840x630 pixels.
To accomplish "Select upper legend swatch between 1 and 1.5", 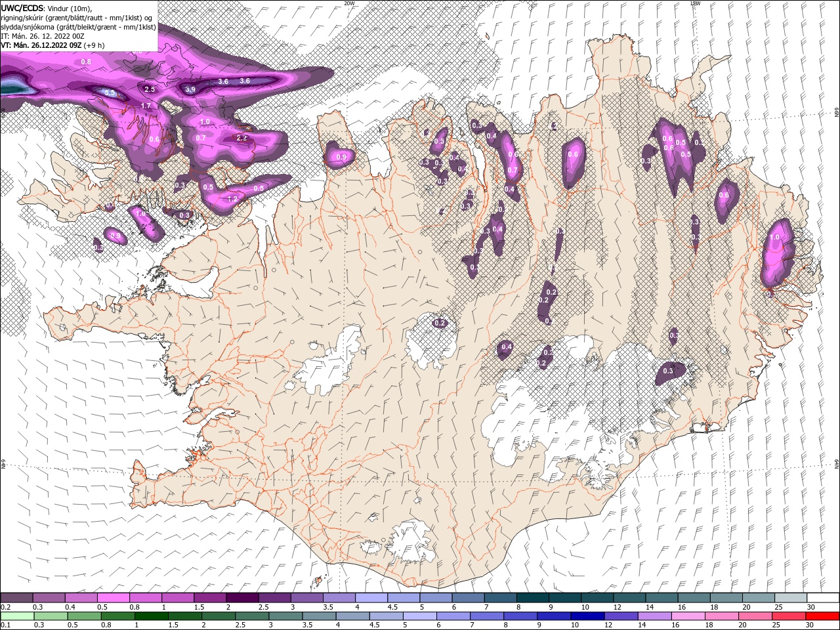I will click(x=177, y=598).
